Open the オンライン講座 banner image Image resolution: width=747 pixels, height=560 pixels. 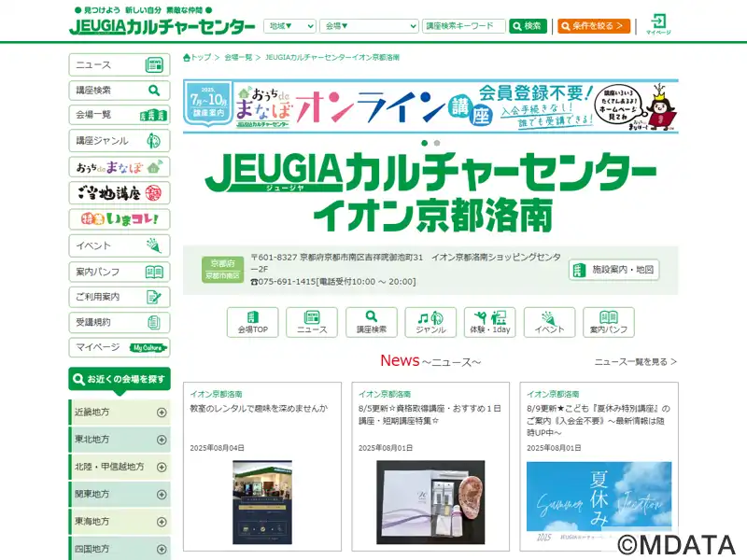point(430,106)
